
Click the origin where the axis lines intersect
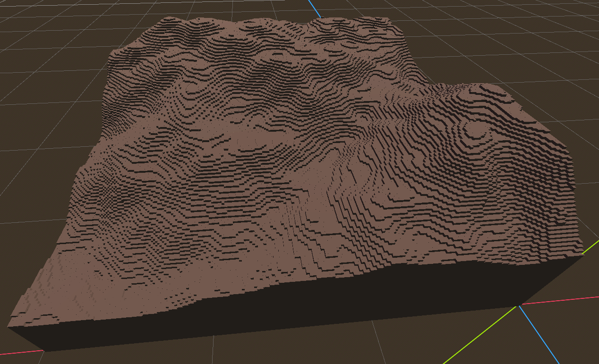pos(518,306)
